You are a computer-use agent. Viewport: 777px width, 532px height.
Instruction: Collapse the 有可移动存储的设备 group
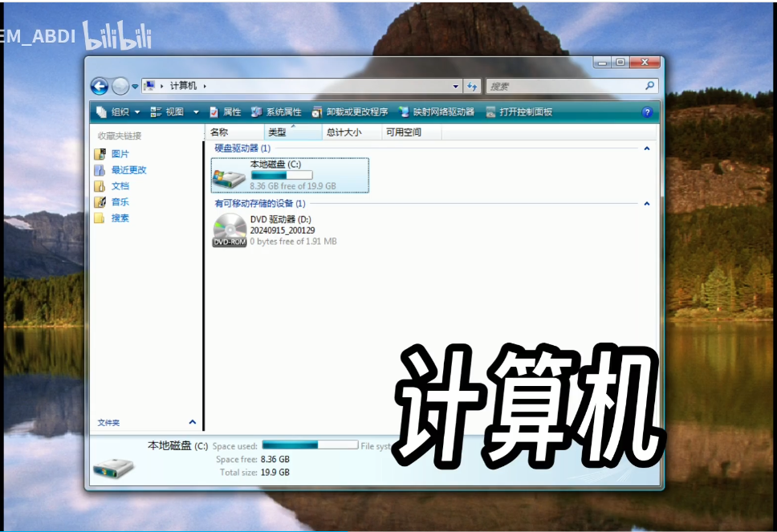(646, 204)
